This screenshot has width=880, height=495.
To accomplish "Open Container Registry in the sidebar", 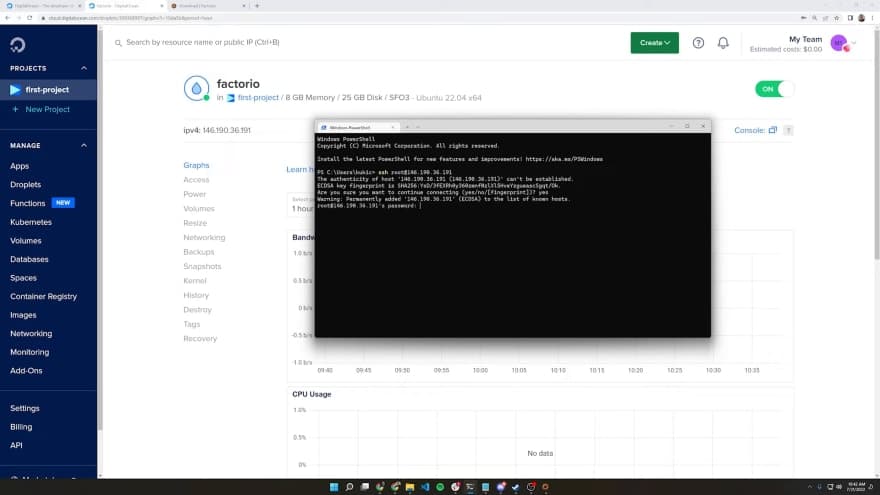I will coord(43,296).
